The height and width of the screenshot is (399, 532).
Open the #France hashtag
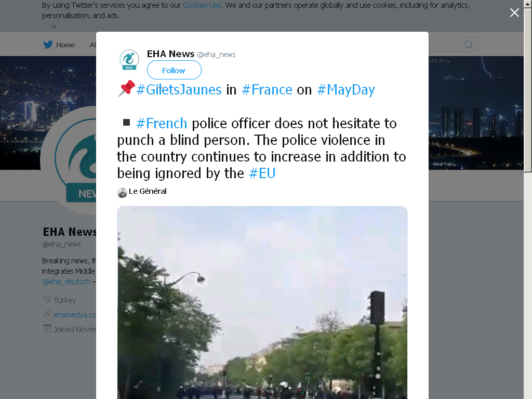267,89
